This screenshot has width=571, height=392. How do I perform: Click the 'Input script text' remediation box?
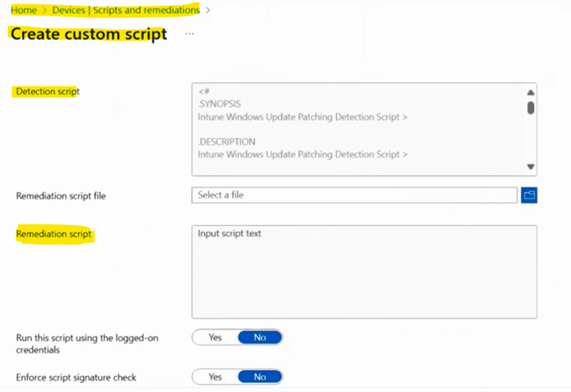364,272
